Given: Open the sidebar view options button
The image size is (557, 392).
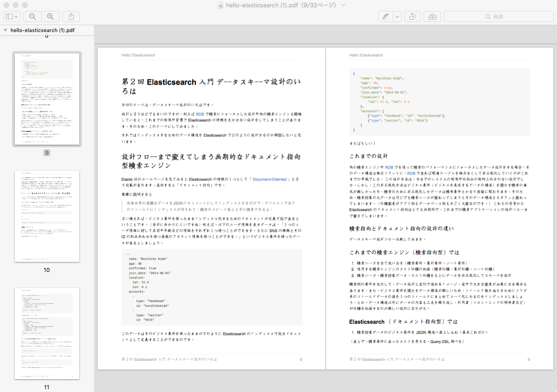Looking at the screenshot, I should point(12,16).
